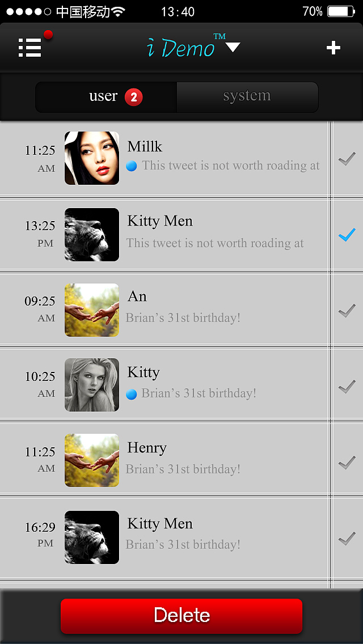The width and height of the screenshot is (363, 644).
Task: Select the Kitty message checkmark
Action: (x=347, y=386)
